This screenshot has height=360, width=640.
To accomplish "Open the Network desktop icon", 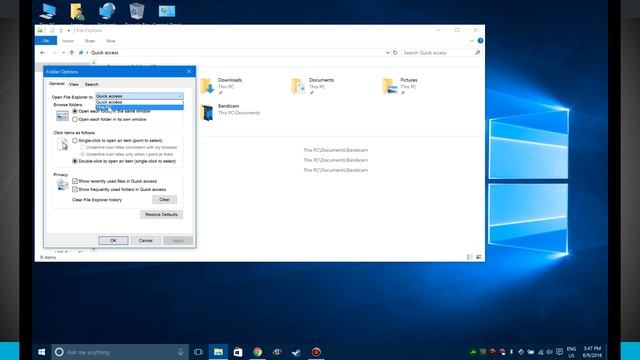I will click(x=107, y=12).
